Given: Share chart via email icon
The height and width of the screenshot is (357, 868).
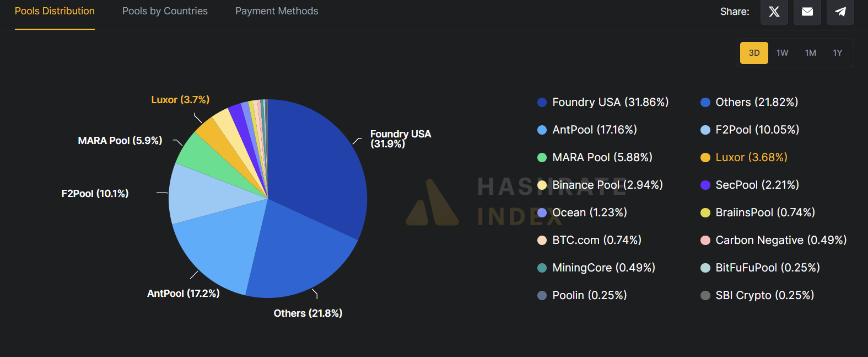Looking at the screenshot, I should (807, 12).
